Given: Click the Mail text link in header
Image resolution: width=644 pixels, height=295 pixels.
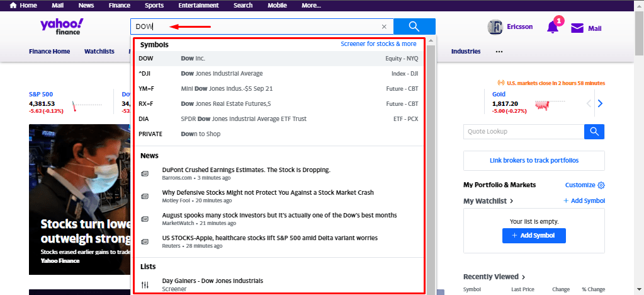Looking at the screenshot, I should 595,28.
